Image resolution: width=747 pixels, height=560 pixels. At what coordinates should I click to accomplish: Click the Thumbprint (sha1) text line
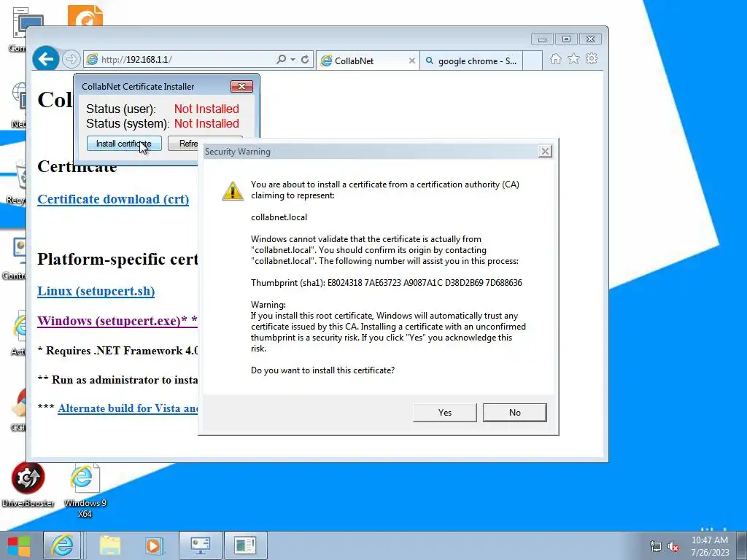[x=387, y=283]
